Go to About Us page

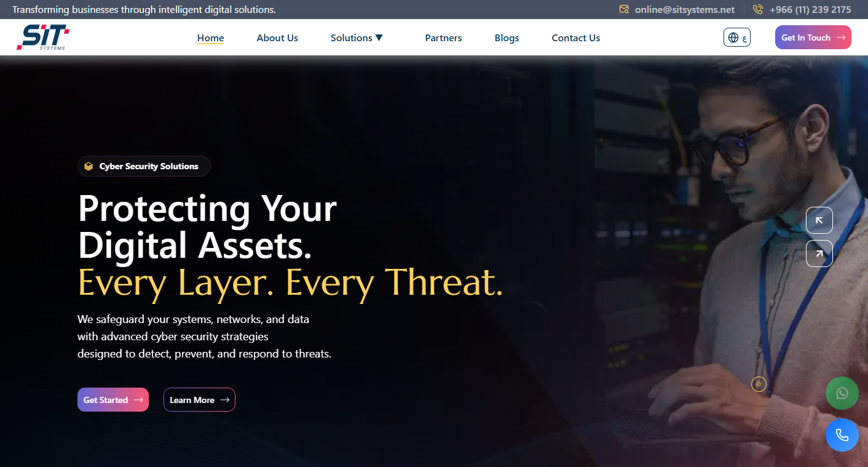(277, 38)
